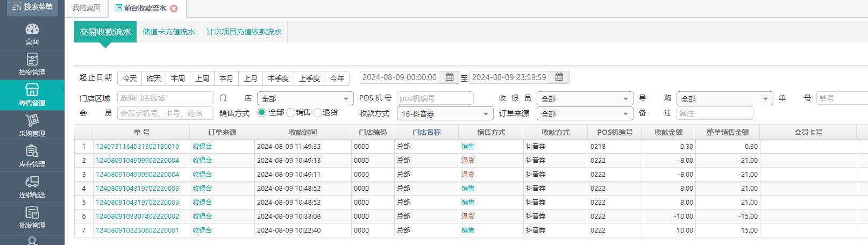The height and width of the screenshot is (245, 868).
Task: Select 销售 sales method radio button
Action: tap(290, 112)
